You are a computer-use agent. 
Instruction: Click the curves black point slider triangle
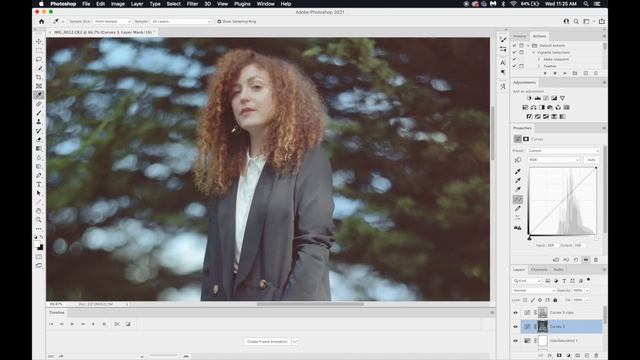(530, 238)
